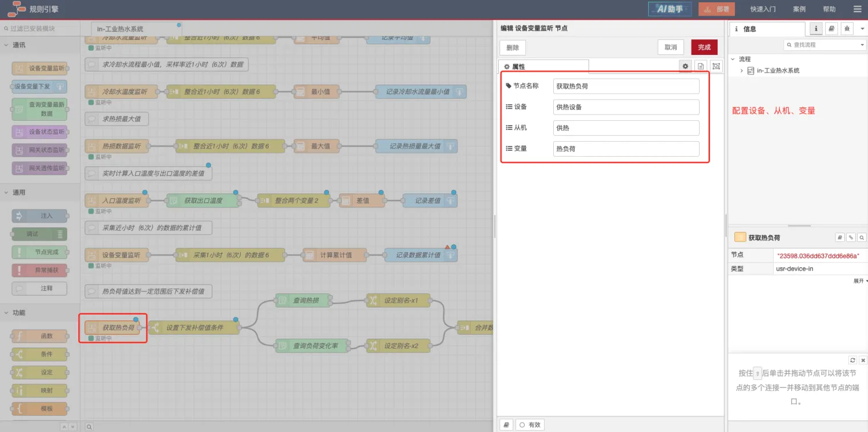
Task: Click the node properties gear icon
Action: click(x=685, y=67)
